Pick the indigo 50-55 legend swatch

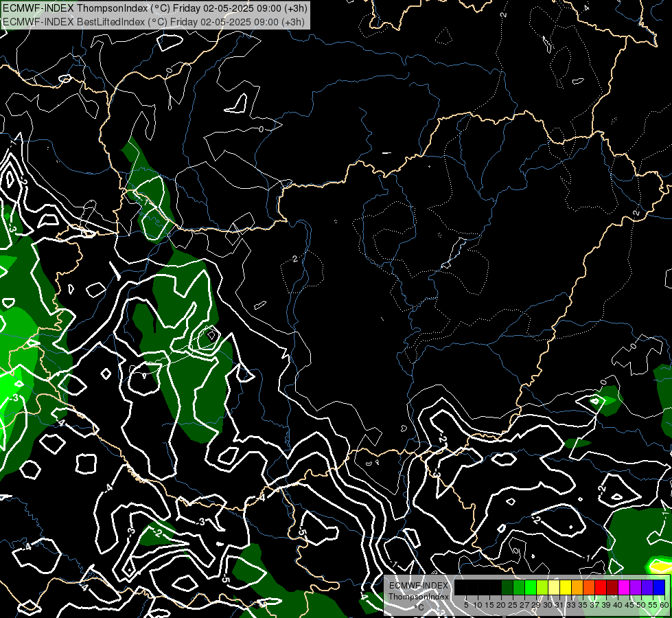647,588
